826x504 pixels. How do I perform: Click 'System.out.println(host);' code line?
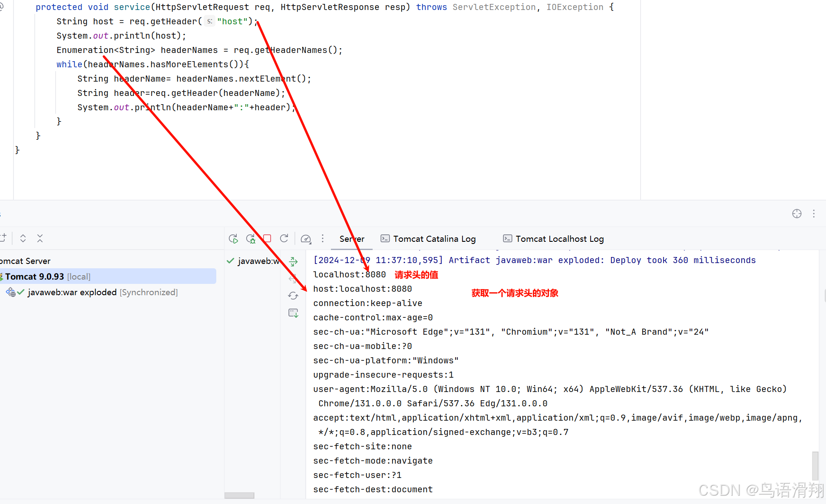(x=121, y=36)
